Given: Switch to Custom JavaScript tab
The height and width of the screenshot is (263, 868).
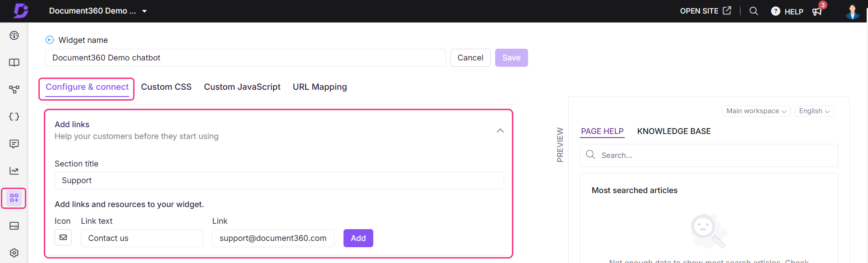Looking at the screenshot, I should 242,87.
